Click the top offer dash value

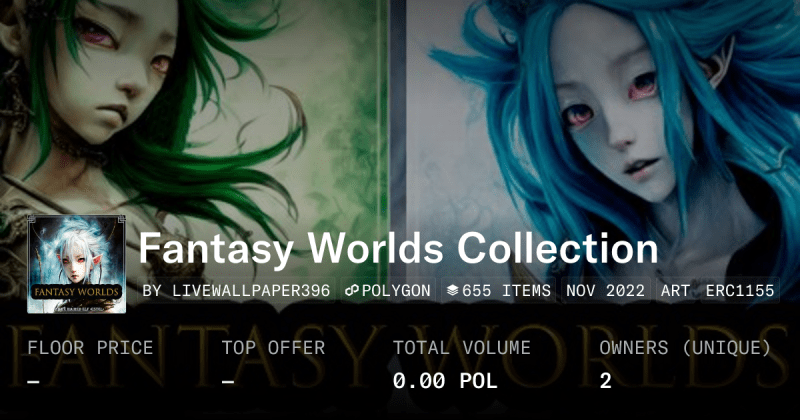228,382
